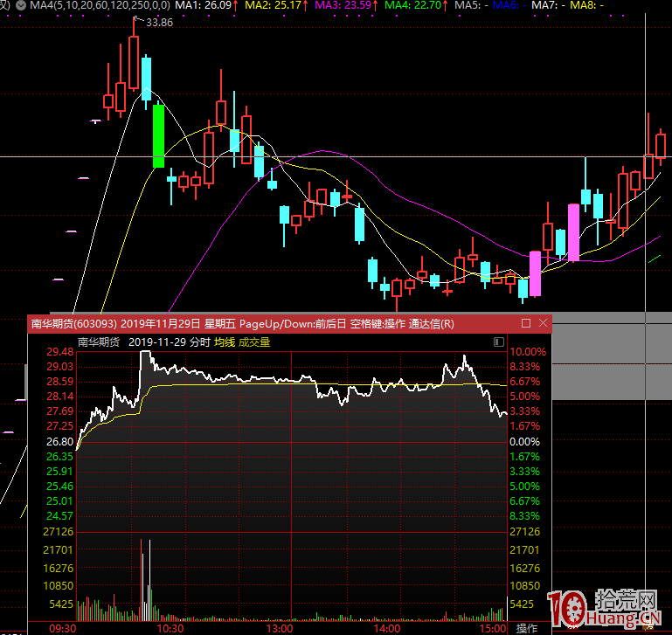Maximize the 南华期货 intraday popup window

(526, 323)
